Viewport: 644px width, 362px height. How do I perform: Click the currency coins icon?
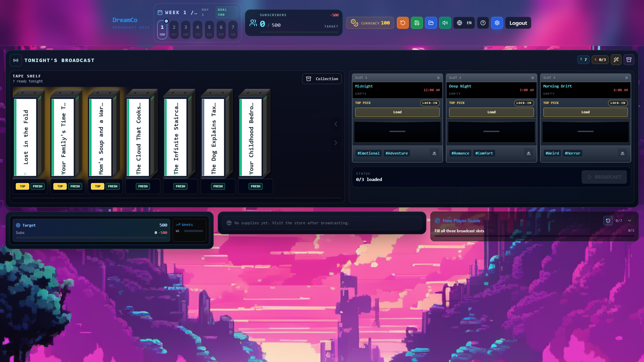coord(354,23)
